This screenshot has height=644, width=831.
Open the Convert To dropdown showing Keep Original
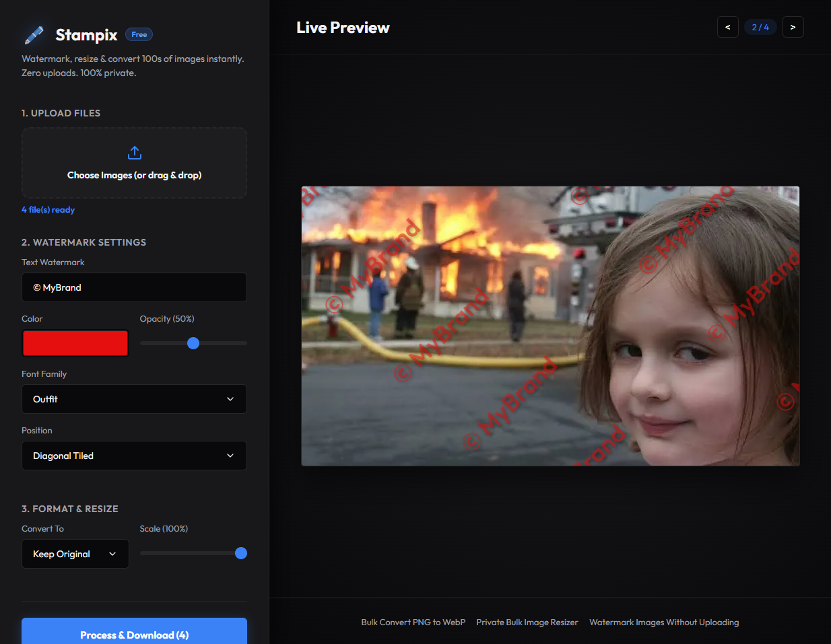pos(75,553)
